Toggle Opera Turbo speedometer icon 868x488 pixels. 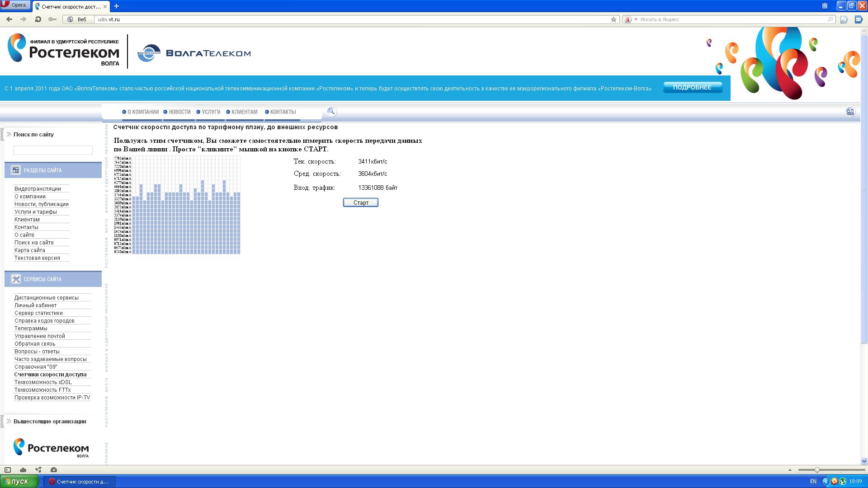(x=54, y=470)
